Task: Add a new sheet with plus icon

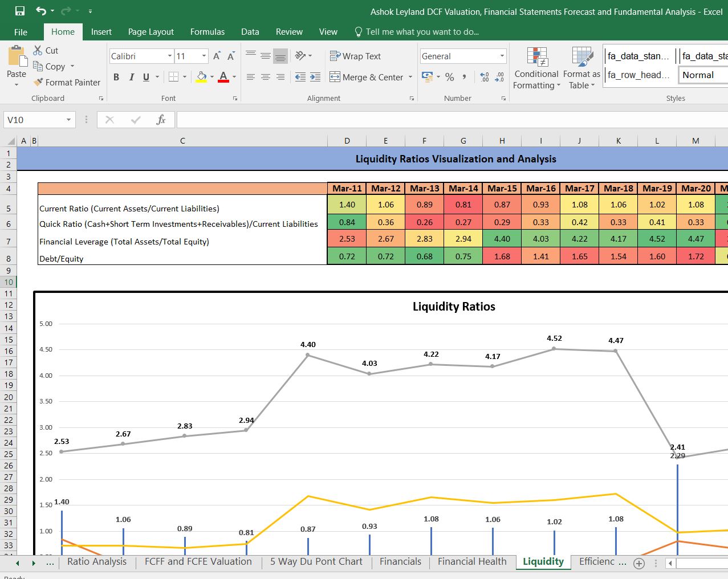Action: 640,564
